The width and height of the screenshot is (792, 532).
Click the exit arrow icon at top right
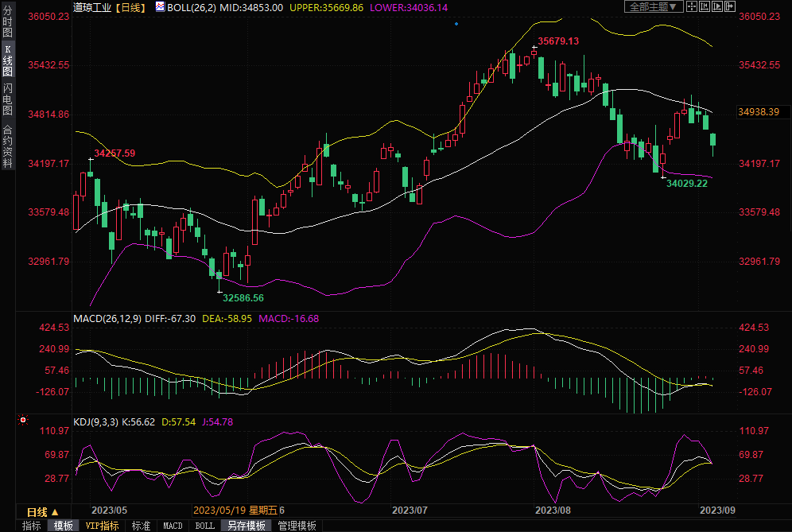pos(729,6)
